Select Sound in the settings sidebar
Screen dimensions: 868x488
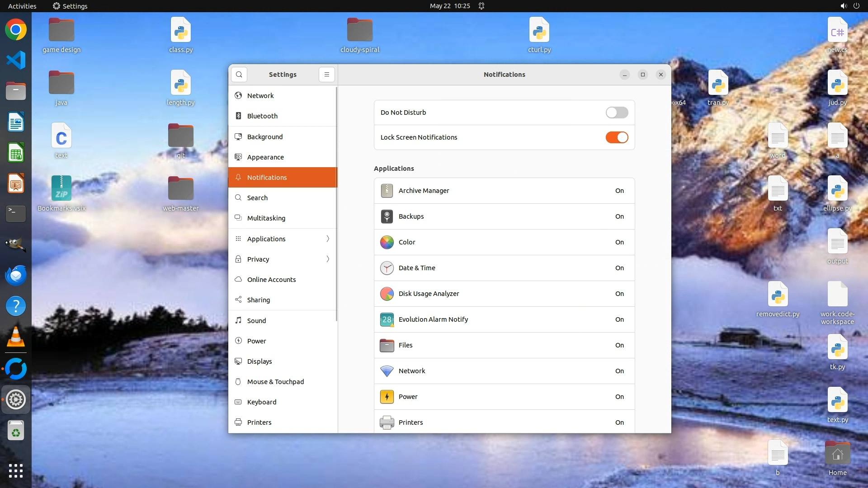point(256,320)
